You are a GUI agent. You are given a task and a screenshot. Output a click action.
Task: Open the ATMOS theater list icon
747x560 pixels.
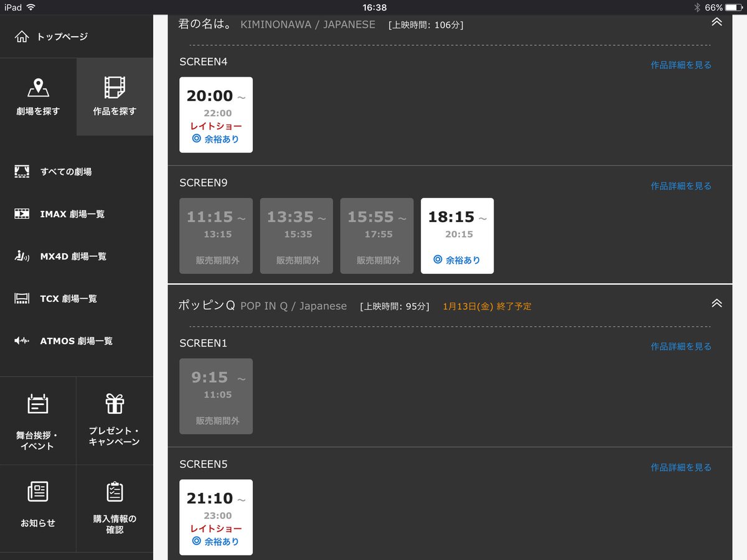click(22, 341)
